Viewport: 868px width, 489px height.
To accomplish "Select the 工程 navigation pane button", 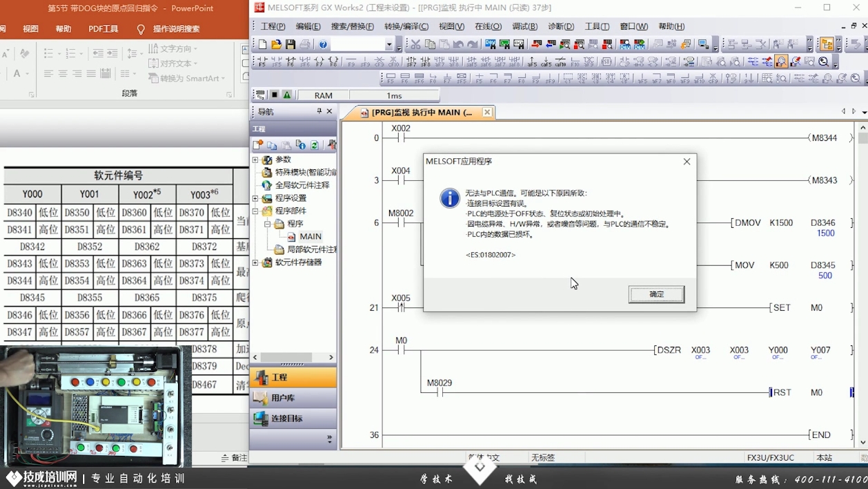I will tap(293, 377).
